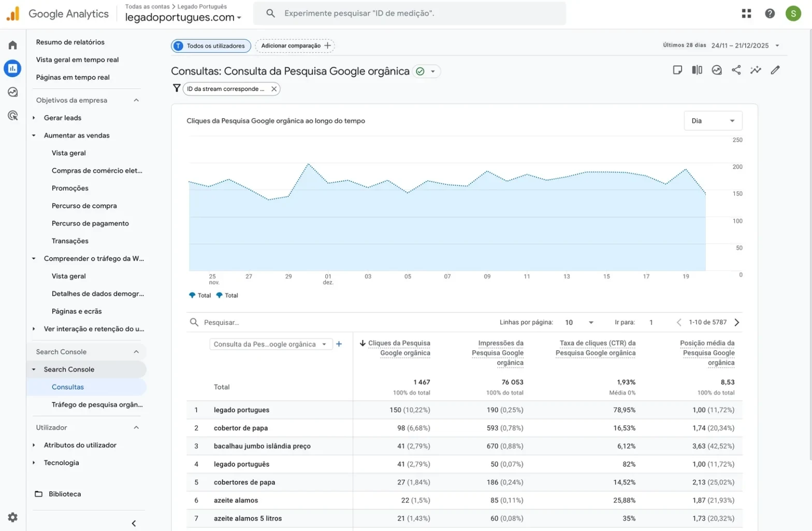Viewport: 812px width, 531px height.
Task: Open the Insights sparkline icon
Action: click(756, 70)
